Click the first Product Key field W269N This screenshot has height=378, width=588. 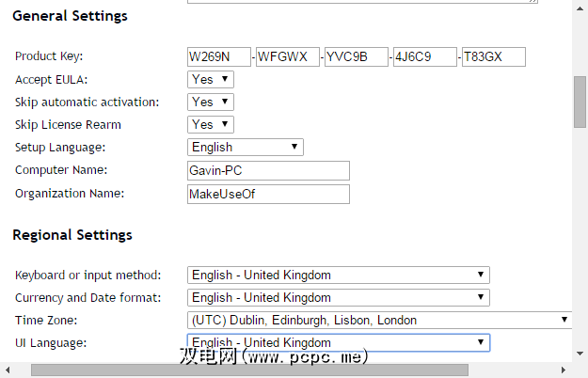click(x=219, y=57)
